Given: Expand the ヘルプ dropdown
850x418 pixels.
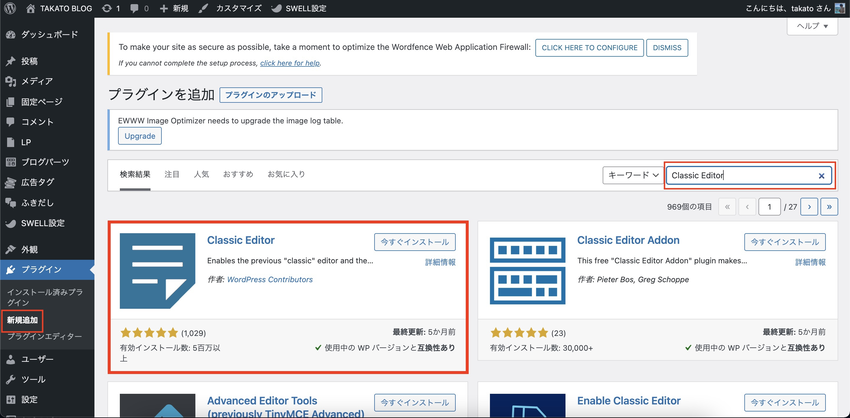Looking at the screenshot, I should (812, 26).
